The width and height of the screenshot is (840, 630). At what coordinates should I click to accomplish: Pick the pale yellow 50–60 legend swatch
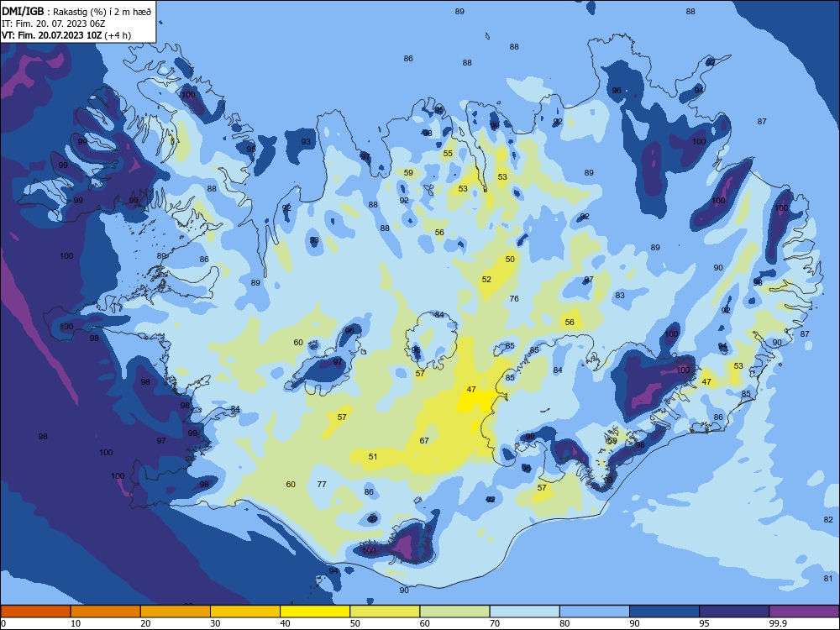[385, 612]
